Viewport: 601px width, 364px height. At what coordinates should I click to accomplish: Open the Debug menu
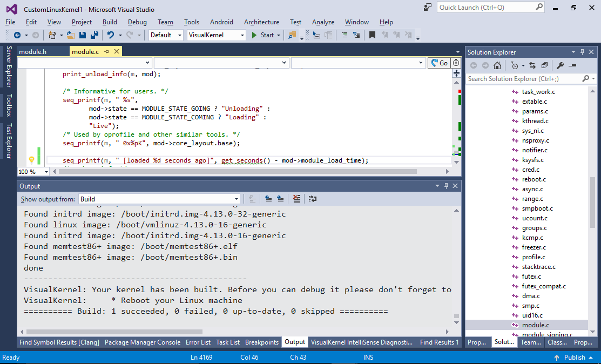[137, 22]
